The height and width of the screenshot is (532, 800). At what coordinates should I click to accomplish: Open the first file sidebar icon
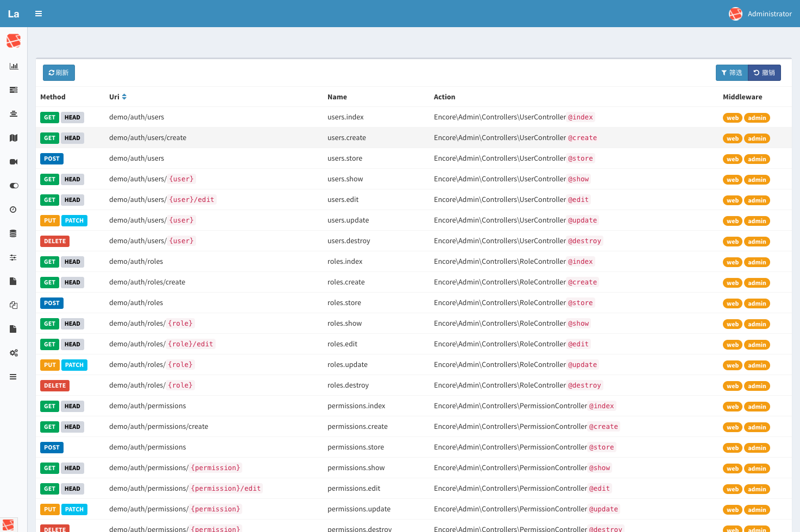pyautogui.click(x=14, y=281)
